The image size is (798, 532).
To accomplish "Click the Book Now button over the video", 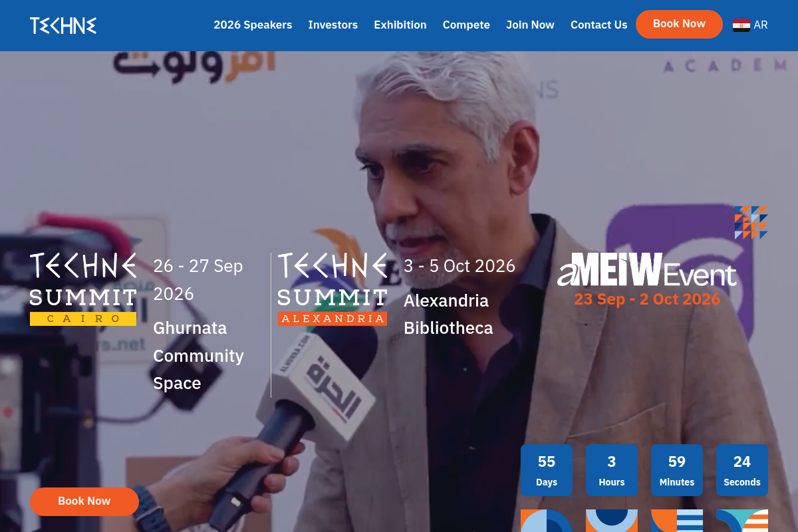I will (x=84, y=501).
